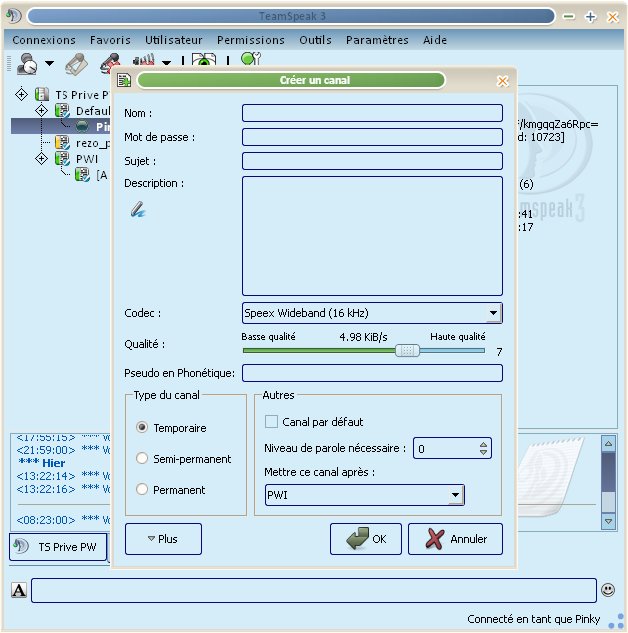This screenshot has width=628, height=633.
Task: Select the Temporaire channel type
Action: click(142, 427)
